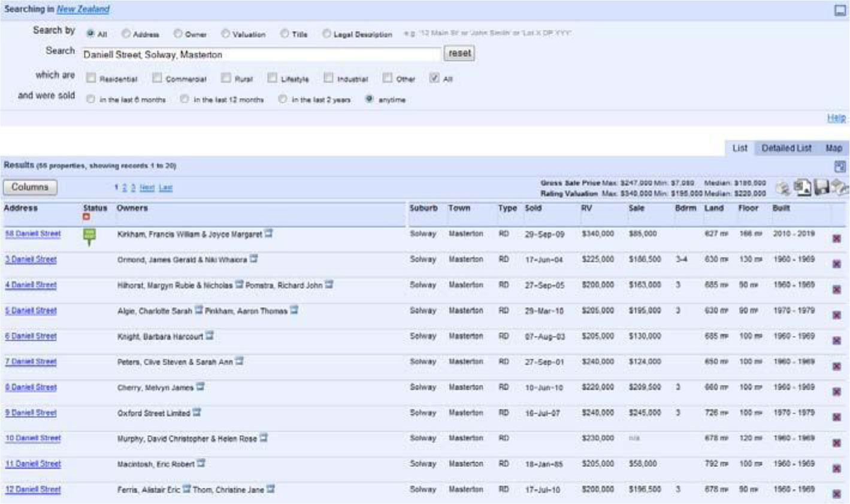Remove the 3 Daniell Street row with red X
The image size is (850, 504).
[x=837, y=265]
